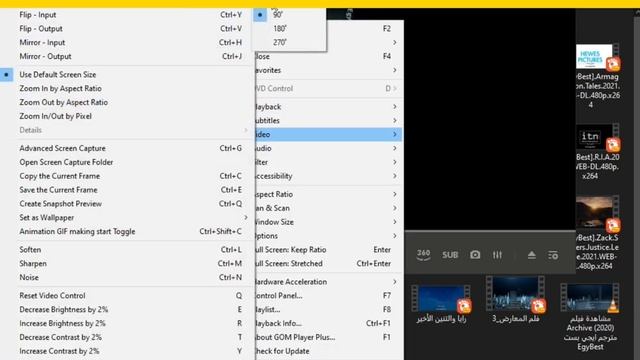The image size is (640, 360).
Task: Apply the Soften video effect
Action: pos(126,249)
